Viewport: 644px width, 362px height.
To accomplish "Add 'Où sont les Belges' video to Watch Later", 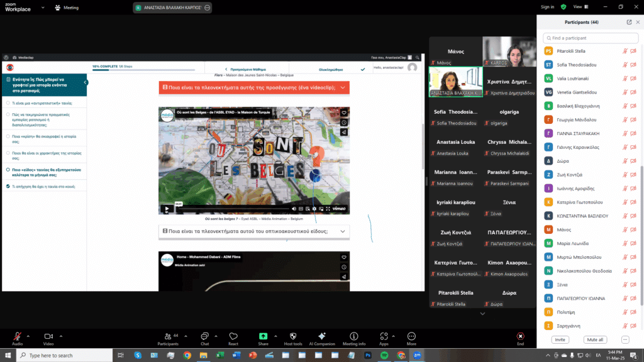I will 344,123.
